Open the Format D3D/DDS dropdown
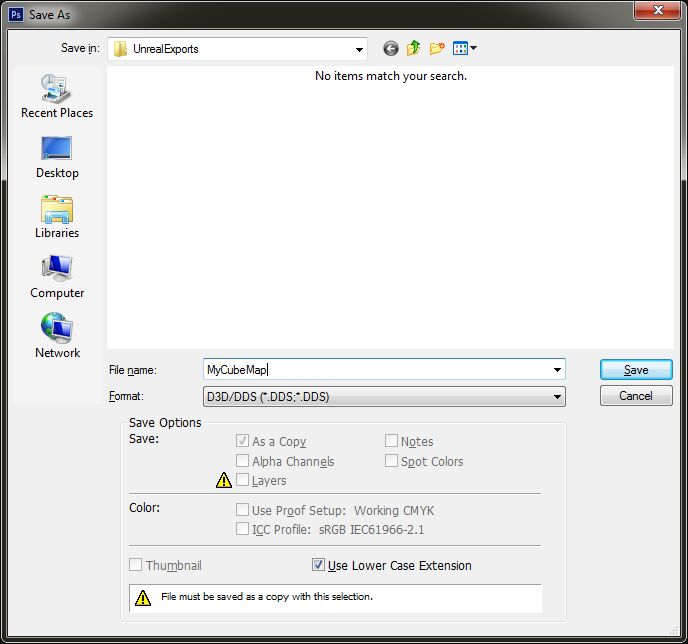The width and height of the screenshot is (688, 644). (x=384, y=397)
